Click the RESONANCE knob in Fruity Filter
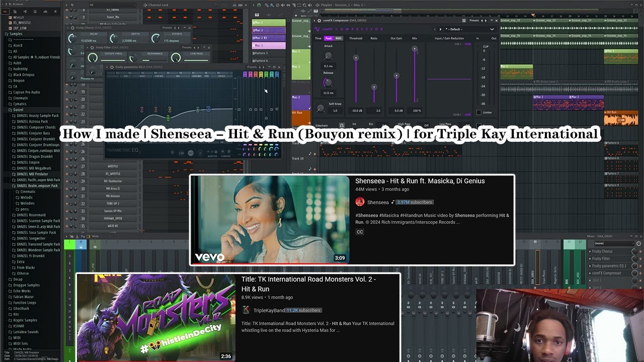The width and height of the screenshot is (644, 362). (x=134, y=58)
